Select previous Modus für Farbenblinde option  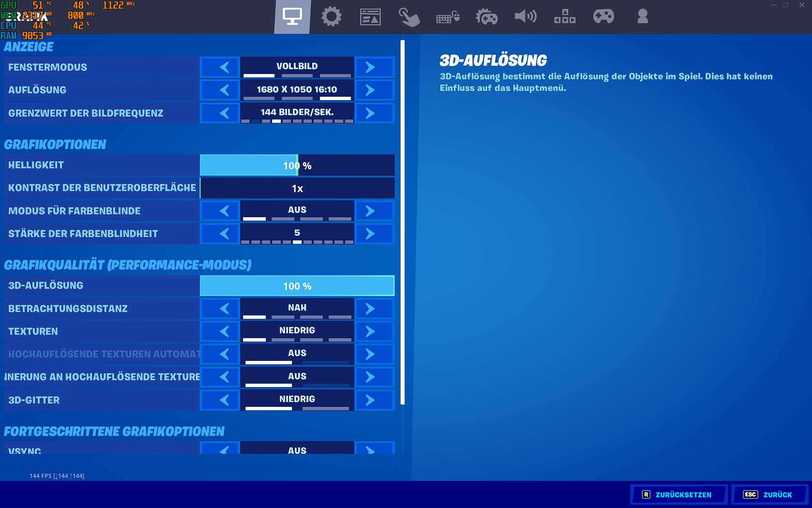pos(220,211)
